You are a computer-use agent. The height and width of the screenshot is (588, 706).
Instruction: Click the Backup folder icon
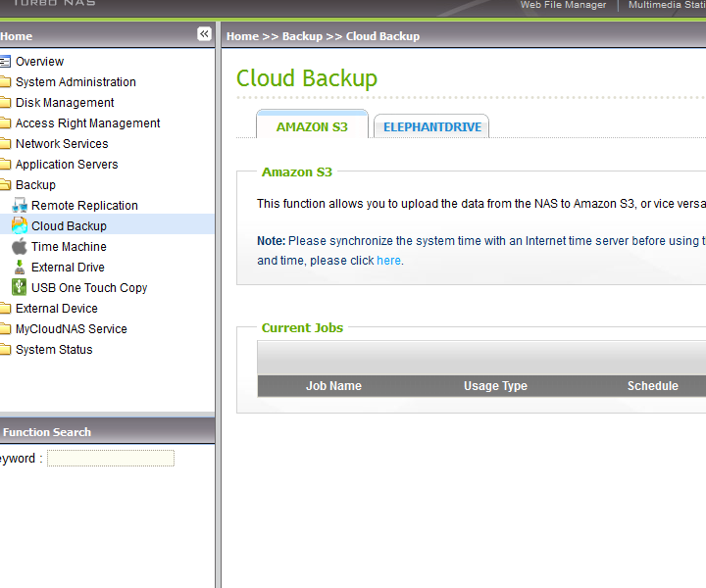(5, 185)
